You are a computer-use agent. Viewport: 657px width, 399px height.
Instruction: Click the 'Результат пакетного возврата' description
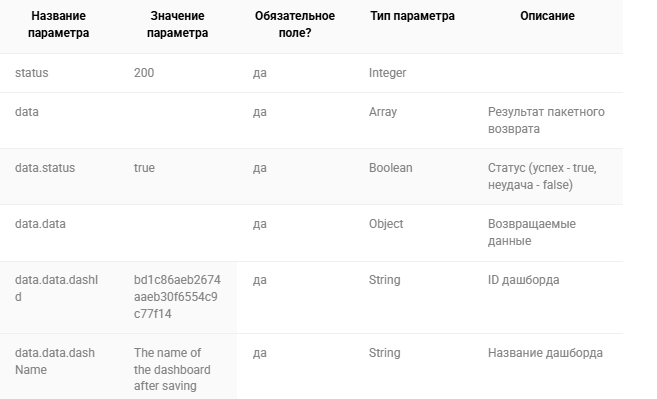[546, 120]
